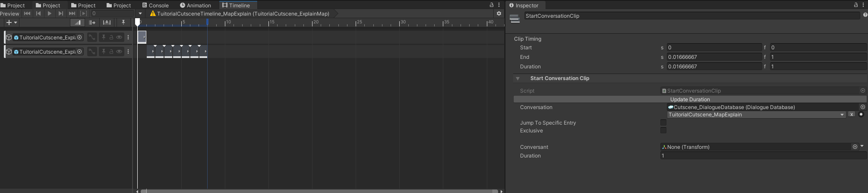Pin markers on second track
868x193 pixels.
pos(104,51)
